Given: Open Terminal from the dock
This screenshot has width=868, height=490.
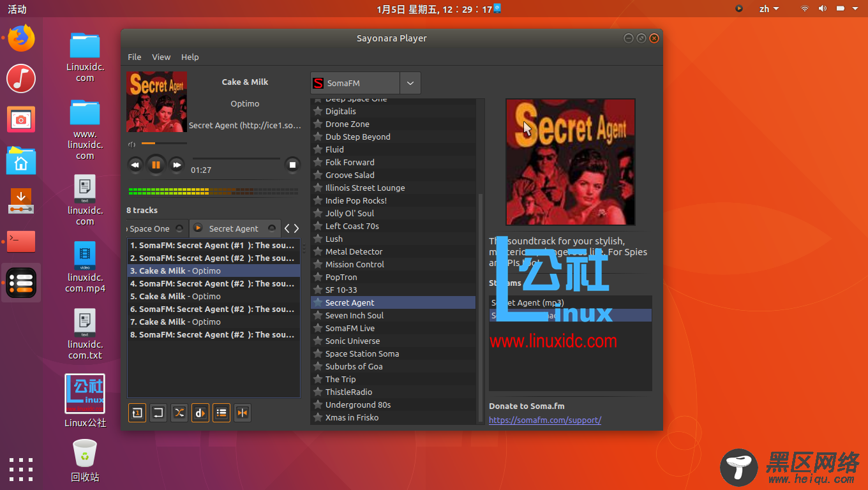Looking at the screenshot, I should pos(21,241).
